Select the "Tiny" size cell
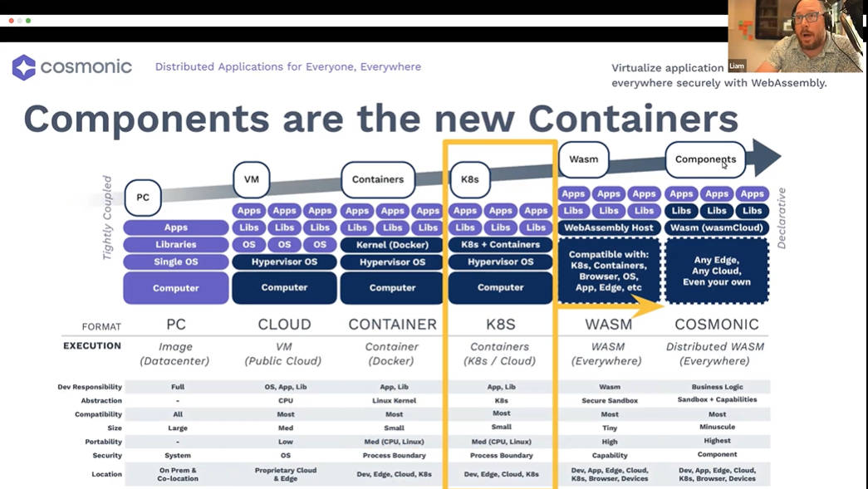The width and height of the screenshot is (868, 489). pos(610,428)
